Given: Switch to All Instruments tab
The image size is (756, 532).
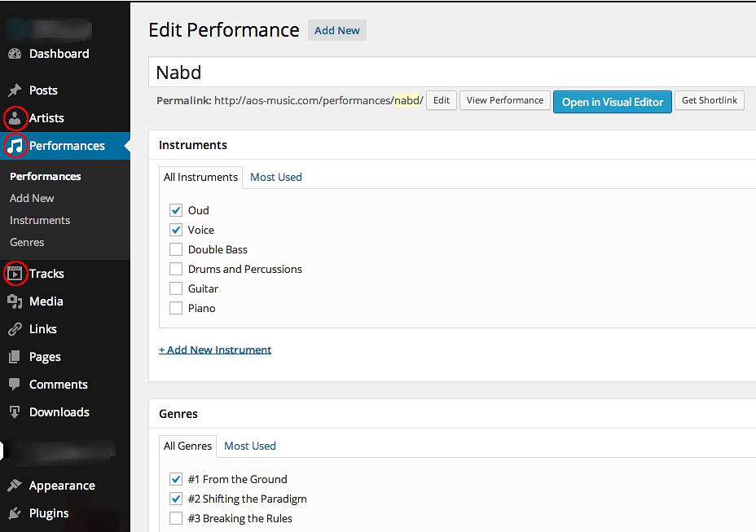Looking at the screenshot, I should (x=200, y=177).
